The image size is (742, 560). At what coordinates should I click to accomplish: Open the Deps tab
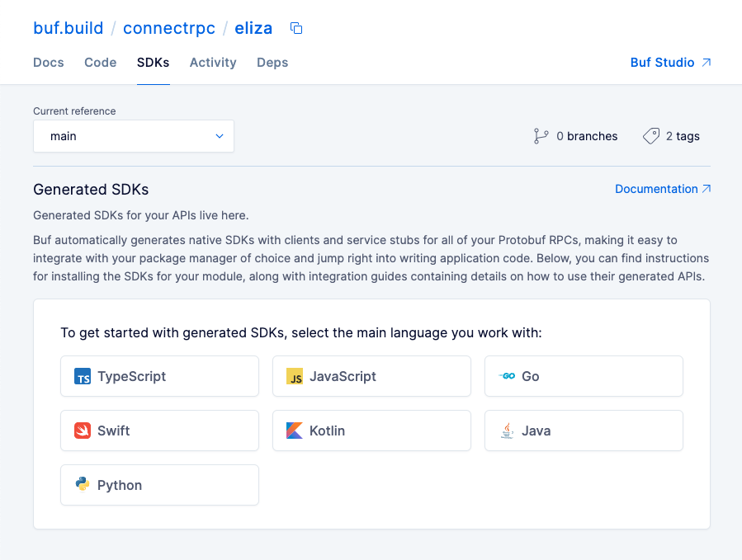(x=272, y=63)
